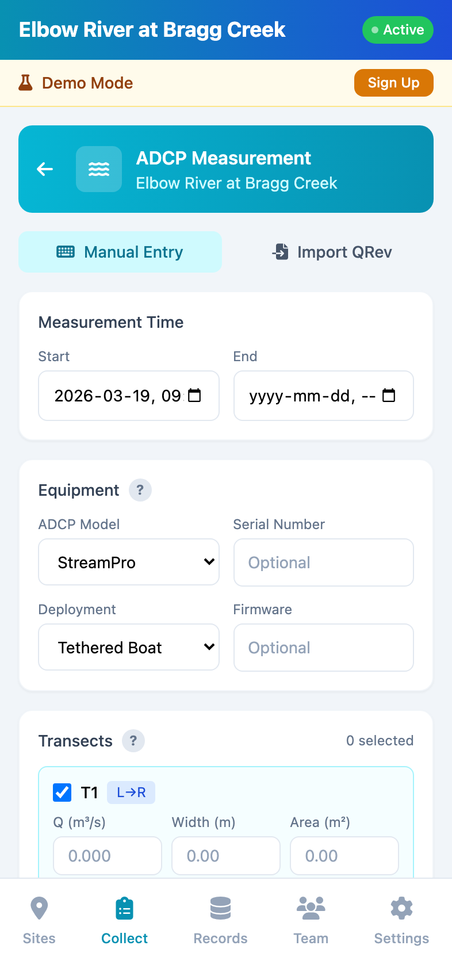Open calendar picker for Start time

[195, 396]
